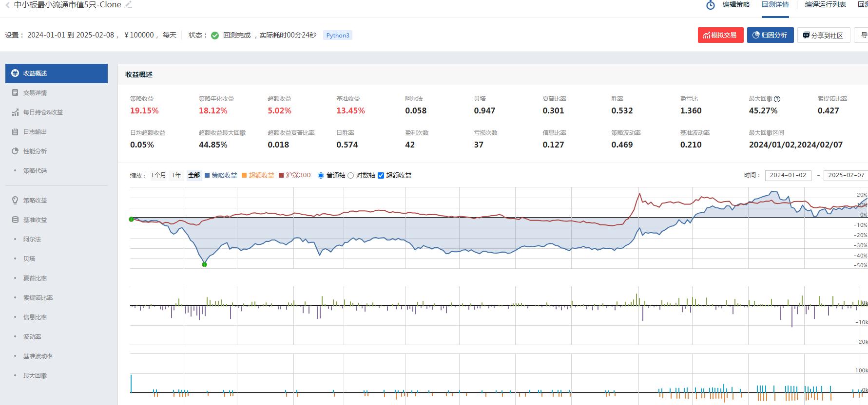This screenshot has height=405, width=868.
Task: Switch to the 编辑策略 tab
Action: coord(735,5)
